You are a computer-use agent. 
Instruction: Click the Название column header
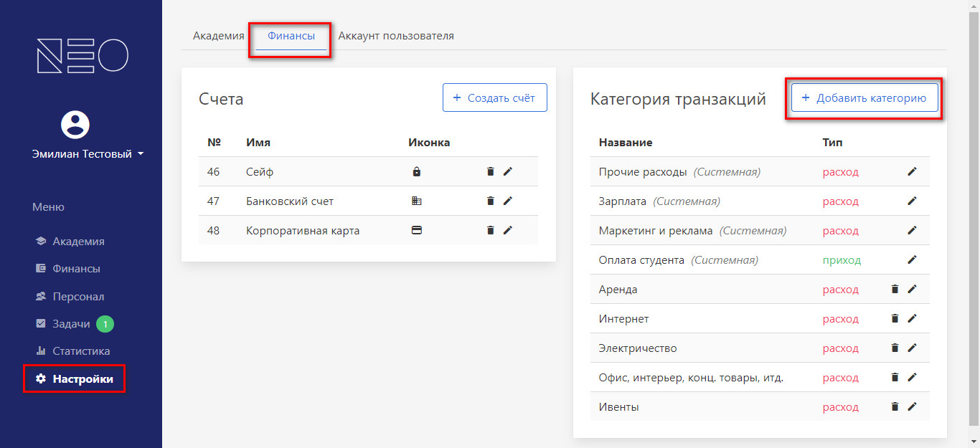tap(626, 143)
